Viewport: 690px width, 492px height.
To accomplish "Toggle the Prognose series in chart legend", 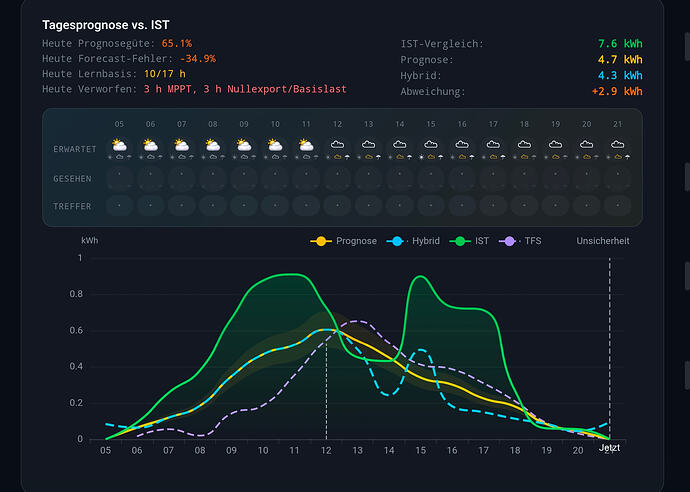I will coord(344,241).
